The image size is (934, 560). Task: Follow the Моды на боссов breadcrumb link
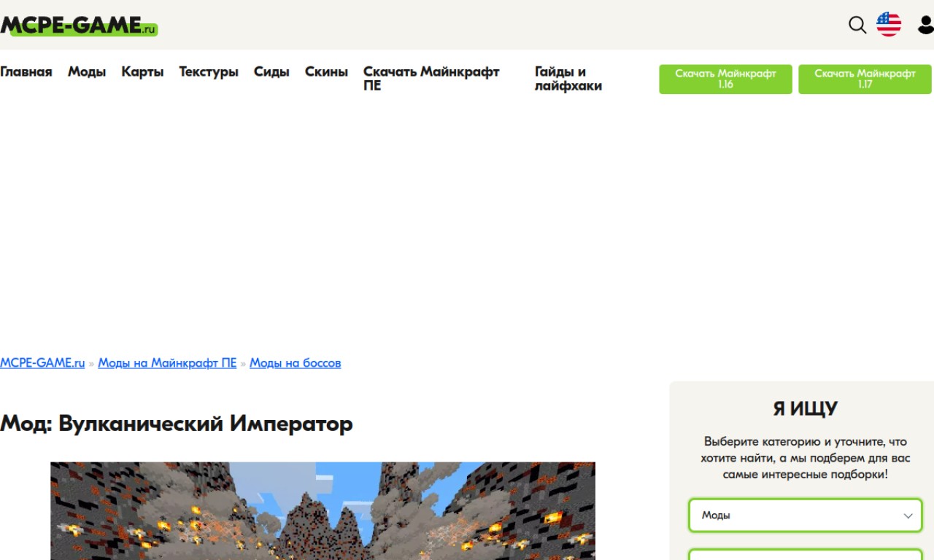coord(295,362)
